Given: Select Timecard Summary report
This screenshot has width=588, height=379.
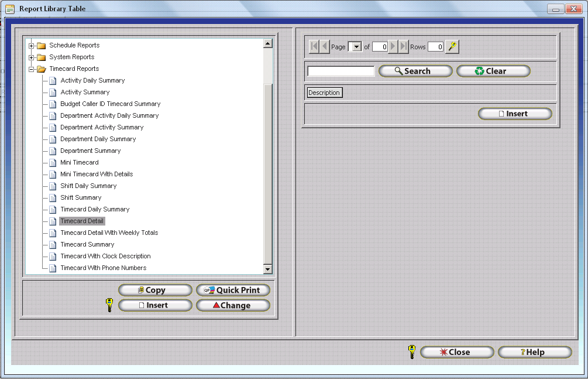Looking at the screenshot, I should coord(87,244).
